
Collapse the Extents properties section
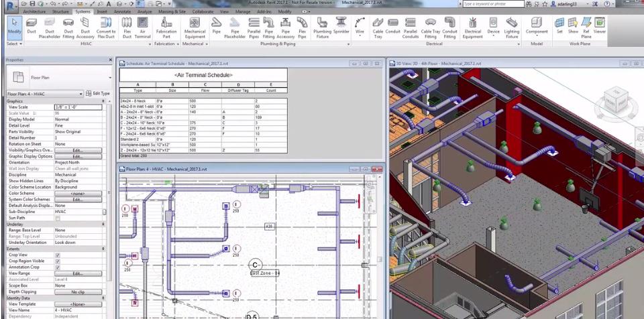click(103, 249)
